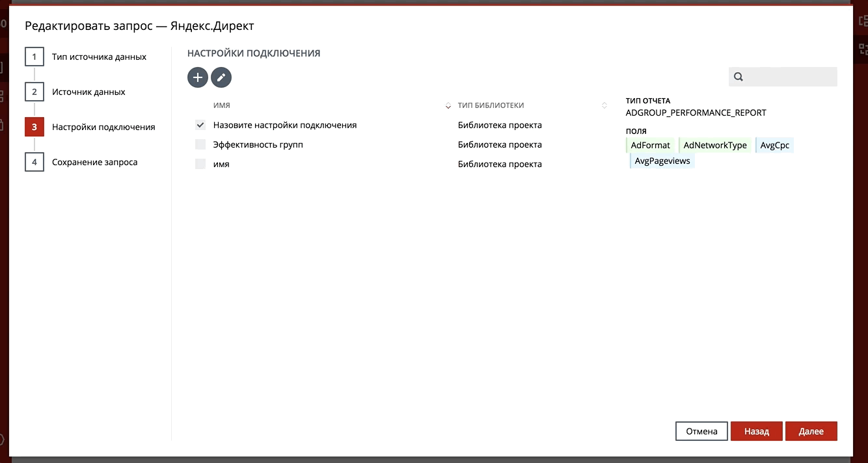Image resolution: width=868 pixels, height=463 pixels.
Task: Click the 'Назад' button
Action: click(757, 431)
